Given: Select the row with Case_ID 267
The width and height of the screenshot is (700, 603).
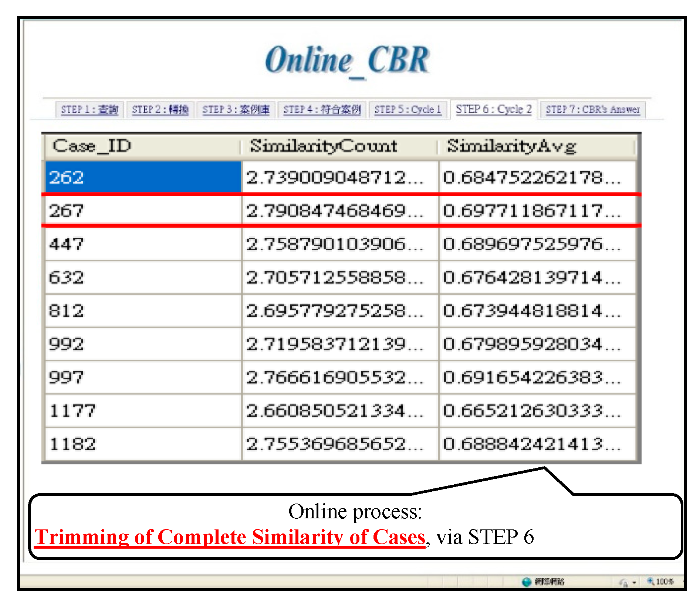Looking at the screenshot, I should 142,211.
